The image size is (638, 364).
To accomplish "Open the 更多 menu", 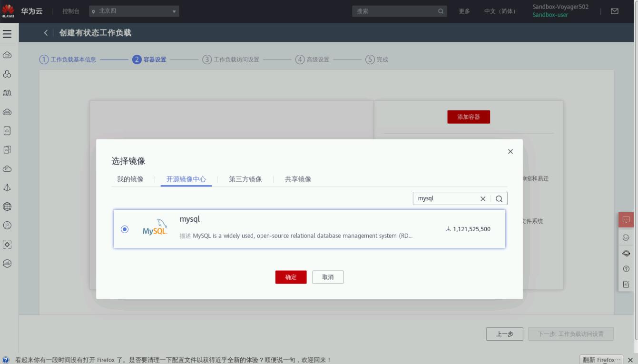I will pyautogui.click(x=464, y=11).
